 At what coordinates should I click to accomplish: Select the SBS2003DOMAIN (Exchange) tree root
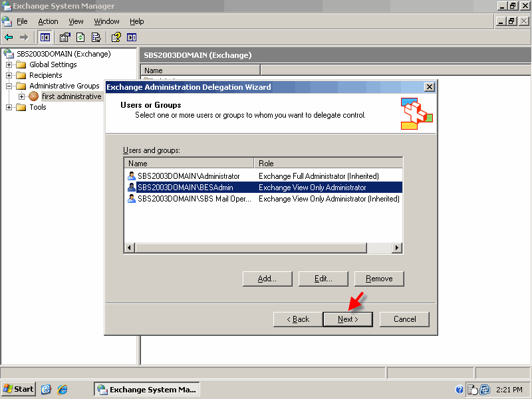coord(64,54)
